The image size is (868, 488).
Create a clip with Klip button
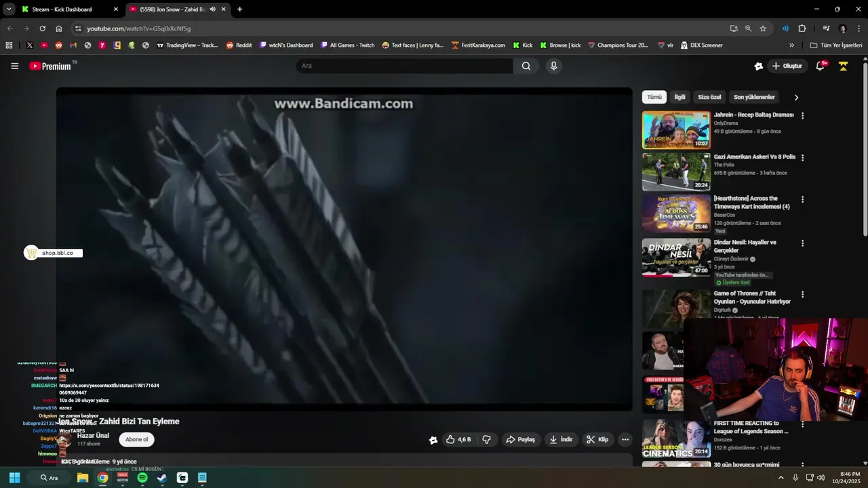pos(597,439)
